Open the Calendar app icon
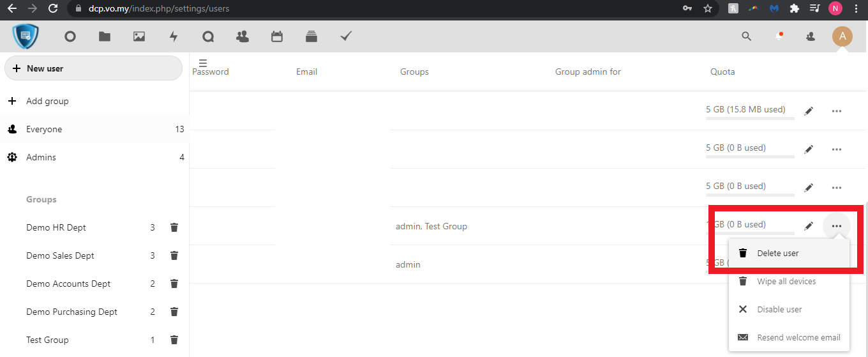Image resolution: width=868 pixels, height=357 pixels. (x=277, y=37)
